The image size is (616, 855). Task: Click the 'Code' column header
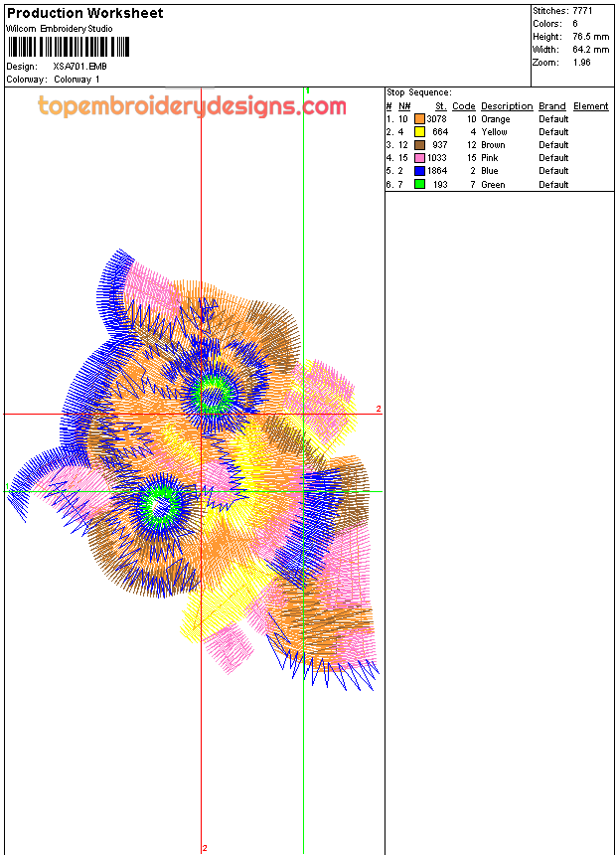(x=464, y=106)
